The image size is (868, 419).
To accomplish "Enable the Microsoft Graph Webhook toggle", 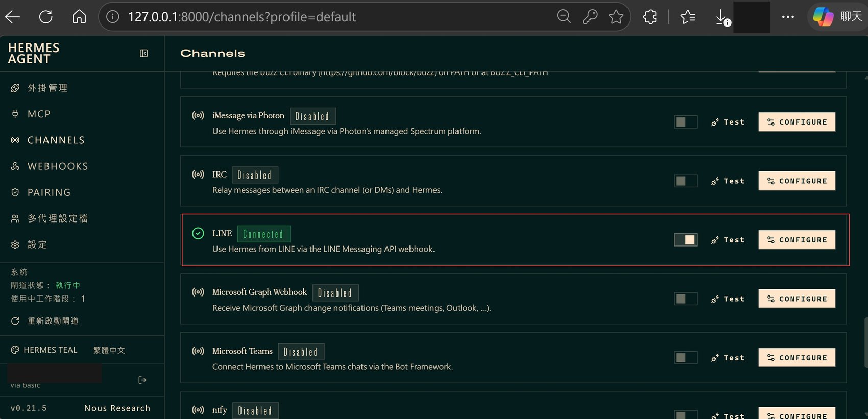I will [686, 299].
